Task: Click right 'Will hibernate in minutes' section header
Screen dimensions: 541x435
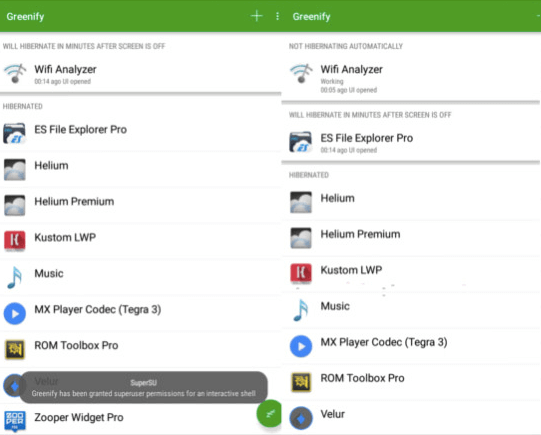Action: 370,115
